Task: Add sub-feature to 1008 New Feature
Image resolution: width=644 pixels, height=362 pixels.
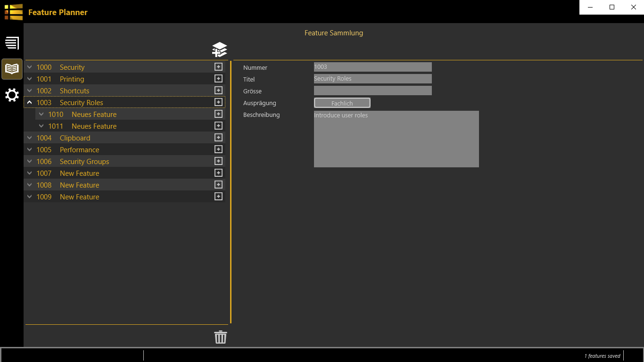Action: [x=218, y=185]
